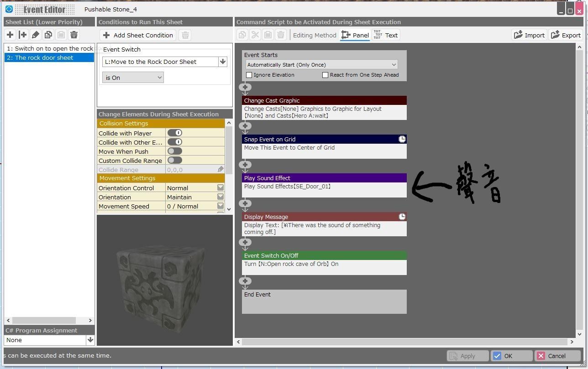Screen dimensions: 588x369
Task: Open the C# Program Assignment dropdown arrow
Action: (x=90, y=340)
